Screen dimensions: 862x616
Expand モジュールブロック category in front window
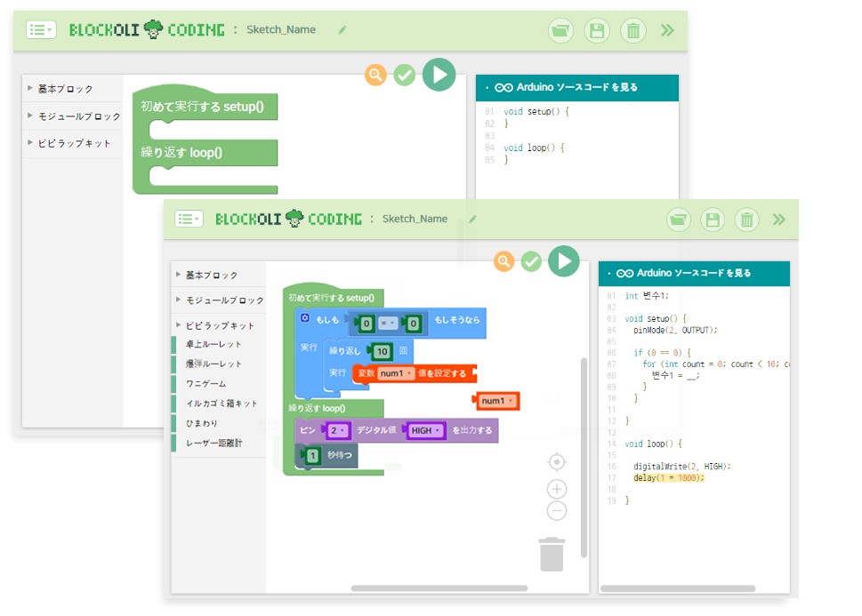tap(219, 300)
